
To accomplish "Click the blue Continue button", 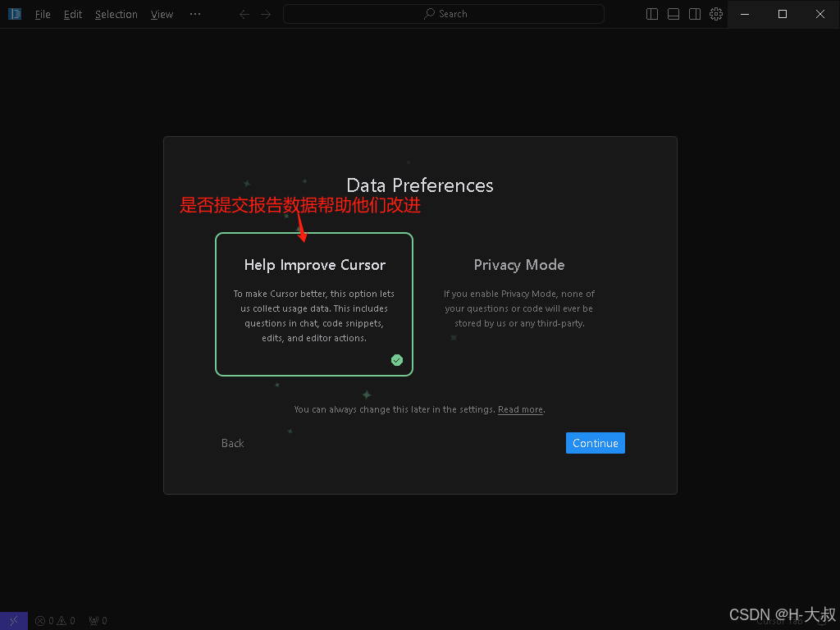I will pos(596,443).
